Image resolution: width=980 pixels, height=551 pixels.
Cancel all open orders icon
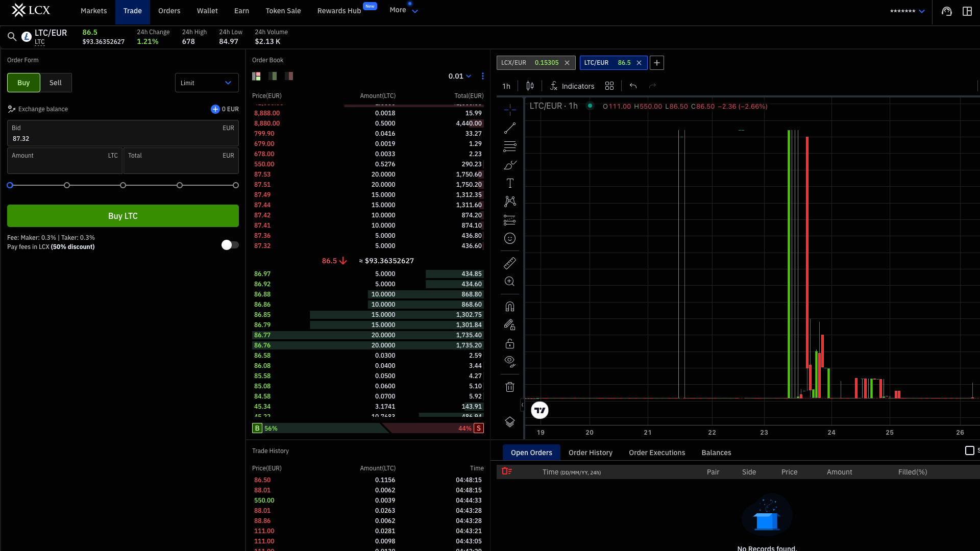click(507, 471)
